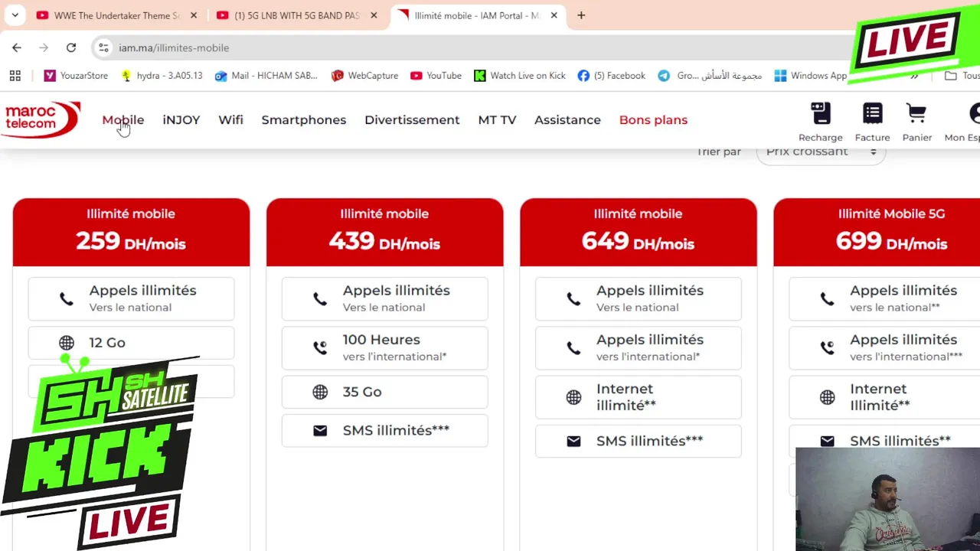Open the Telegram Arabic group bookmark
This screenshot has width=980, height=551.
[710, 76]
